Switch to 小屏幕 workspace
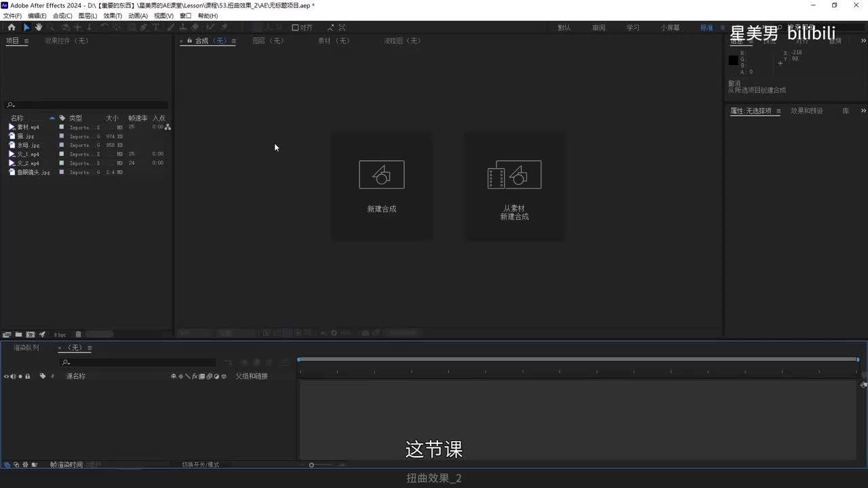Viewport: 868px width, 488px height. coord(670,28)
